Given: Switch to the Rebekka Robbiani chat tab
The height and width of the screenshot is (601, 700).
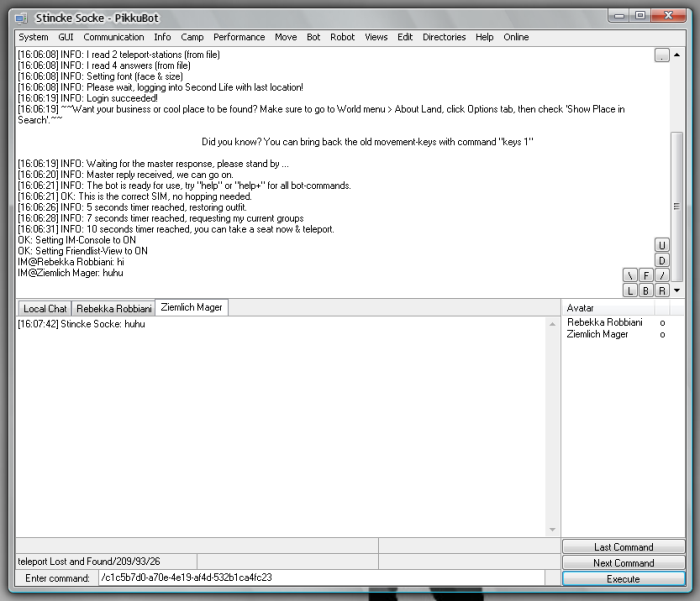Looking at the screenshot, I should click(114, 309).
